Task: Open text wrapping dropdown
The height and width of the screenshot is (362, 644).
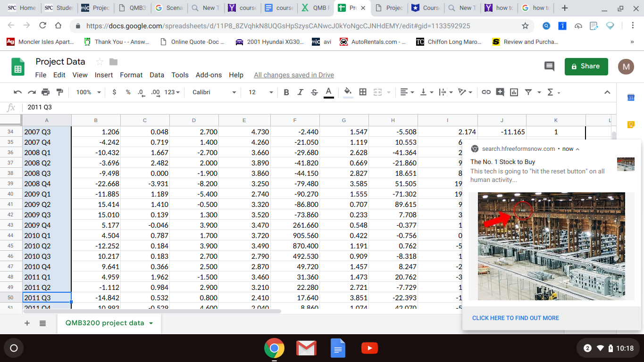Action: (445, 92)
